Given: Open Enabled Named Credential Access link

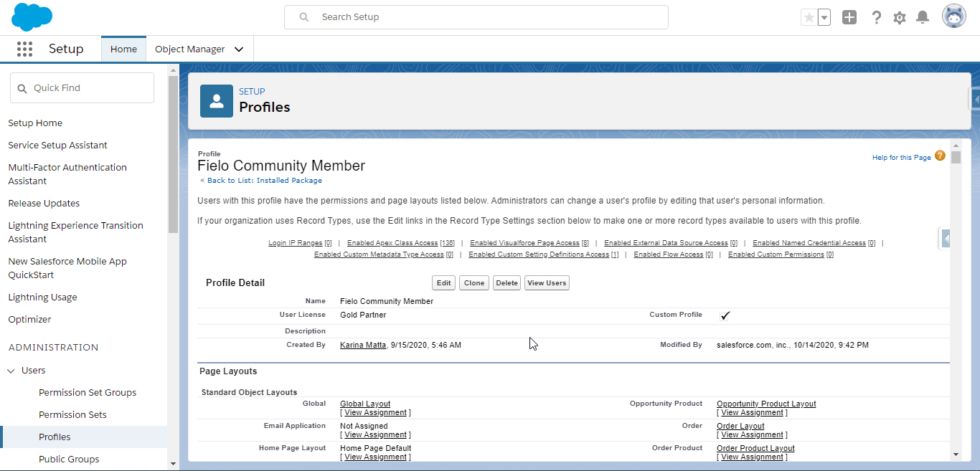Looking at the screenshot, I should (x=809, y=243).
